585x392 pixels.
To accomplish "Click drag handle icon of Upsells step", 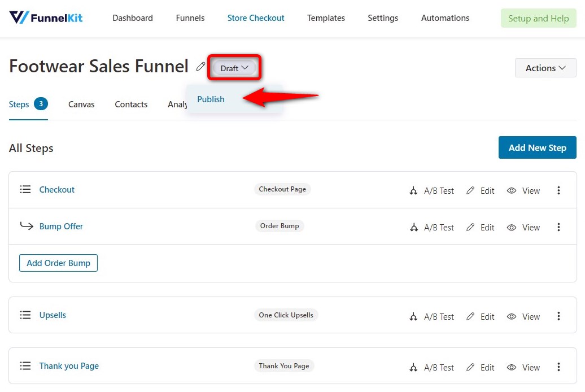I will point(25,315).
